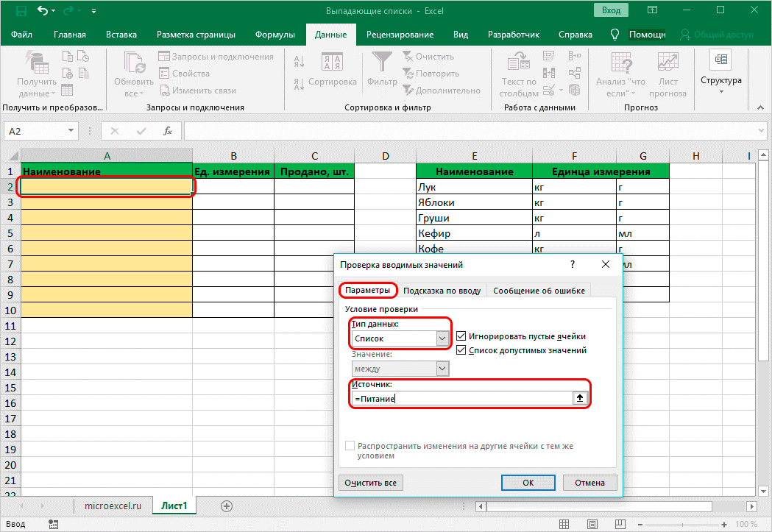
Task: Add a new sheet with plus icon
Action: point(227,506)
